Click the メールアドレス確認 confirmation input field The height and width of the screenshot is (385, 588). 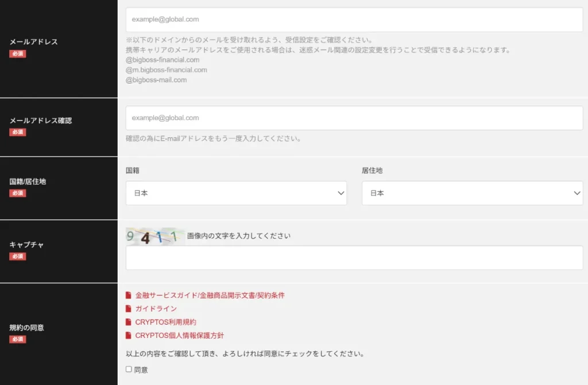tap(354, 118)
